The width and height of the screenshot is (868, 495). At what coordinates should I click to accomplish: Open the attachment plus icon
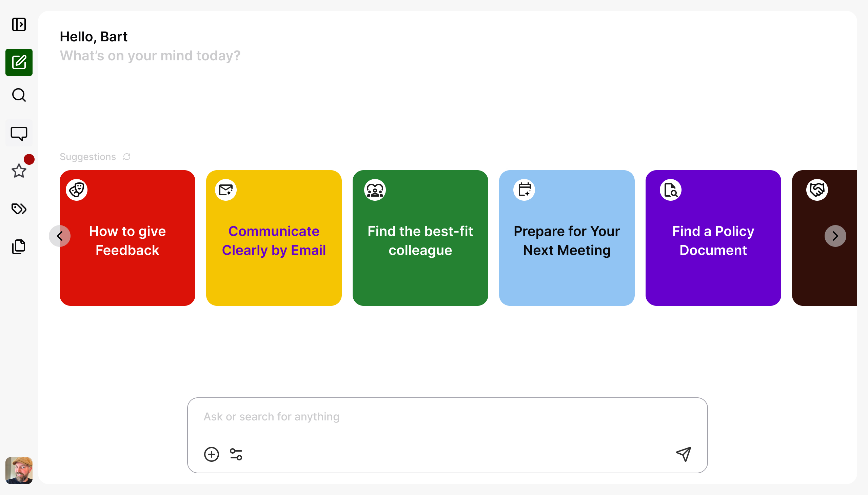tap(211, 454)
